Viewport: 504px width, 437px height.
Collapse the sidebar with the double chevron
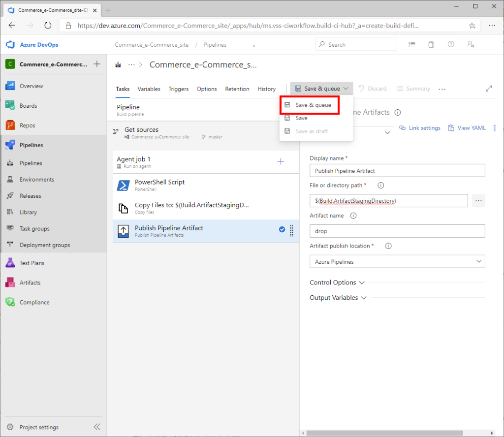click(97, 427)
